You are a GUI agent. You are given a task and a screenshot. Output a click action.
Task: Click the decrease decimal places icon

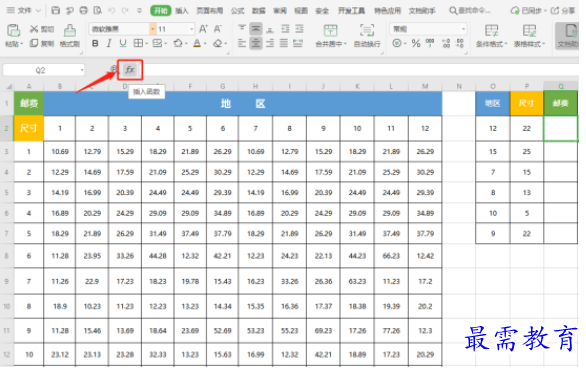(460, 43)
